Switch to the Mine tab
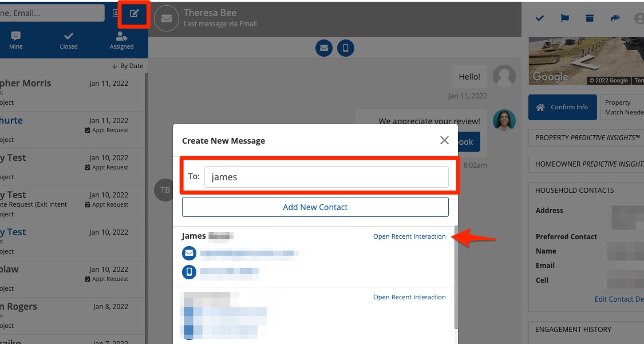Screen dimensions: 644x344 tap(16, 40)
